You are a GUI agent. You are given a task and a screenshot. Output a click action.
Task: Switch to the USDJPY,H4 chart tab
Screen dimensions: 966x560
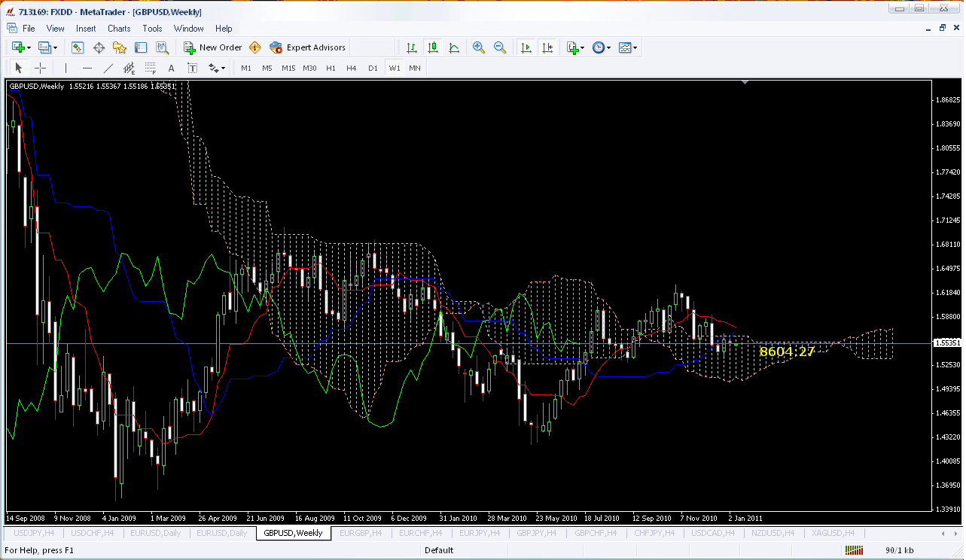34,533
